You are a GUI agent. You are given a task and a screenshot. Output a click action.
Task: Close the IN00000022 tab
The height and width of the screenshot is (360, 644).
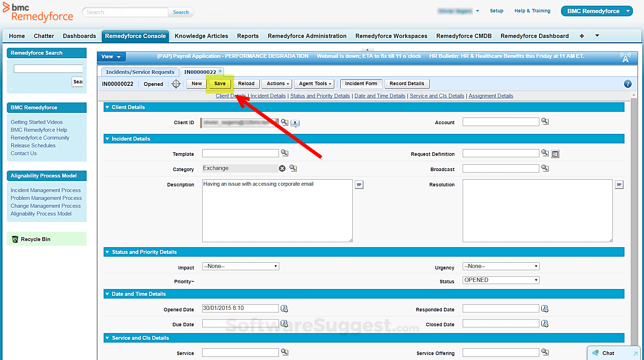point(220,71)
